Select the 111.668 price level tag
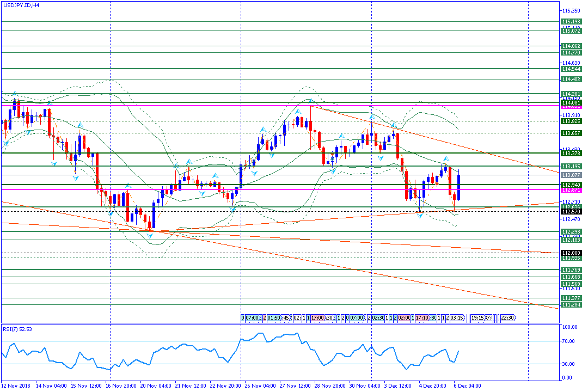This screenshot has height=392, width=588. pyautogui.click(x=571, y=277)
